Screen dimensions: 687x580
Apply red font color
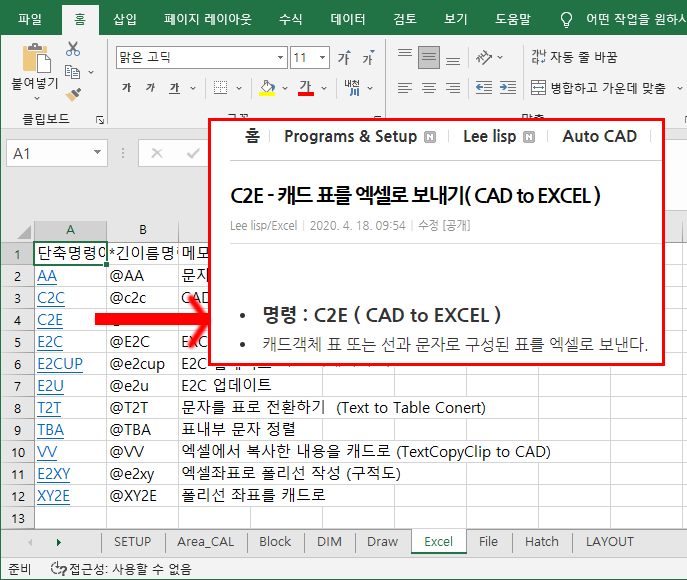tap(305, 88)
